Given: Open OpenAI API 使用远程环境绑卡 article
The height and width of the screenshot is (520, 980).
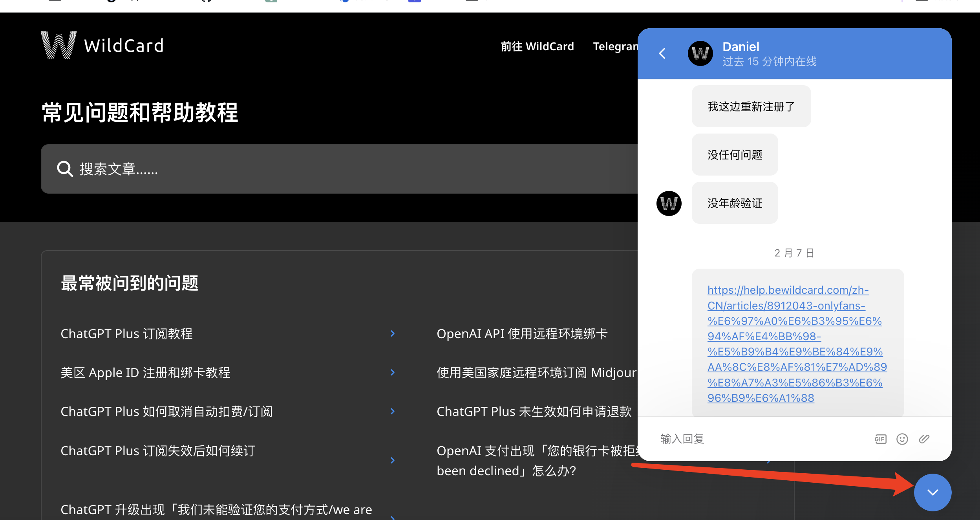Looking at the screenshot, I should point(522,333).
